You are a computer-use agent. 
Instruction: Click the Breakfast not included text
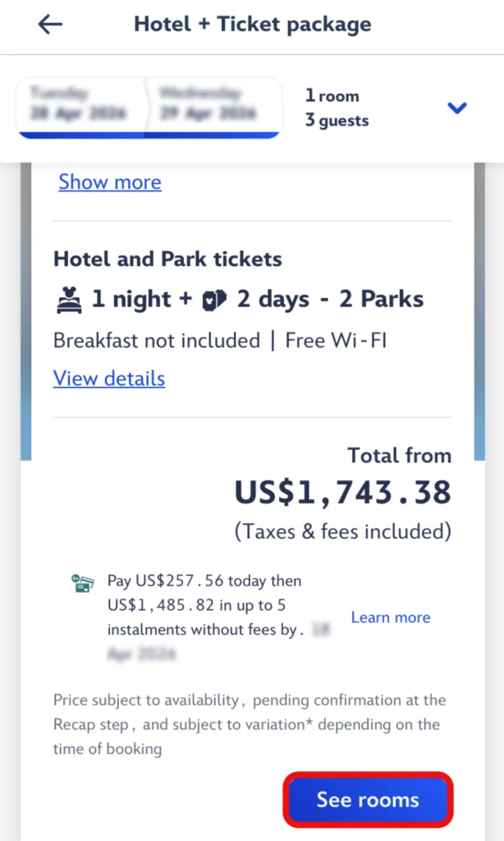[156, 340]
